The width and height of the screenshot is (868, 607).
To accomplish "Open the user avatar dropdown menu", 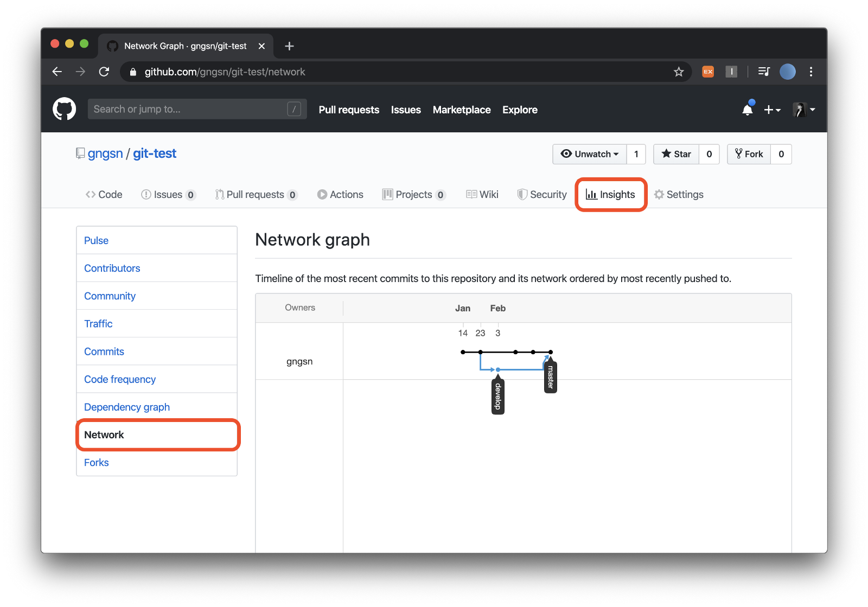I will pos(804,110).
